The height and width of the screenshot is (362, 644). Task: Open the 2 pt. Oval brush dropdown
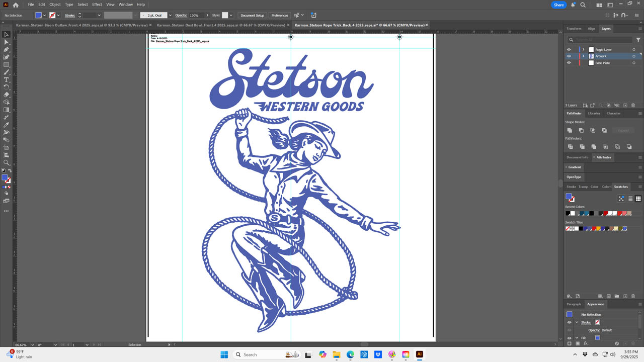pyautogui.click(x=170, y=16)
